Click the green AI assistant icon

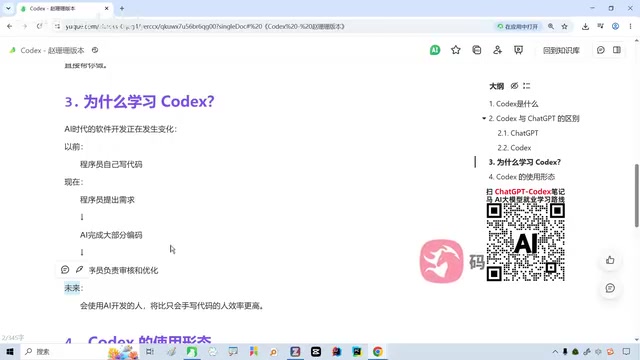435,50
